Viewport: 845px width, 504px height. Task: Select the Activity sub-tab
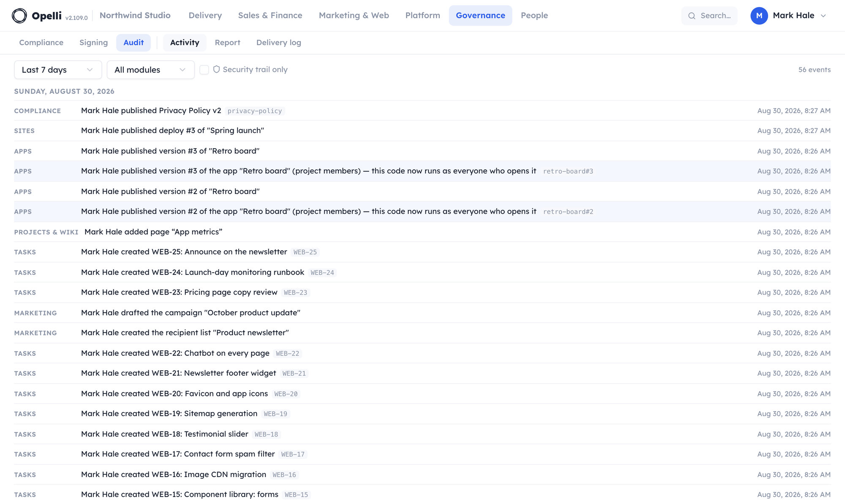click(185, 43)
